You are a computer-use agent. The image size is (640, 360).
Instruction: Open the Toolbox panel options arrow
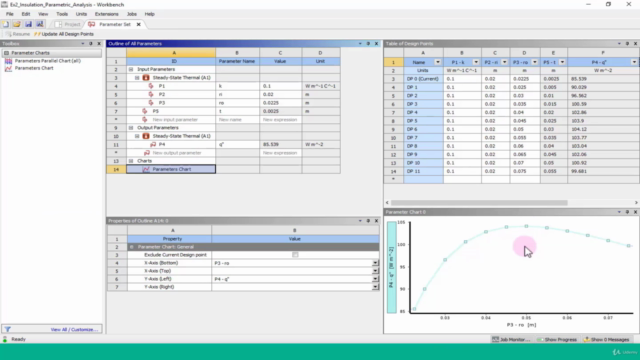coord(83,44)
